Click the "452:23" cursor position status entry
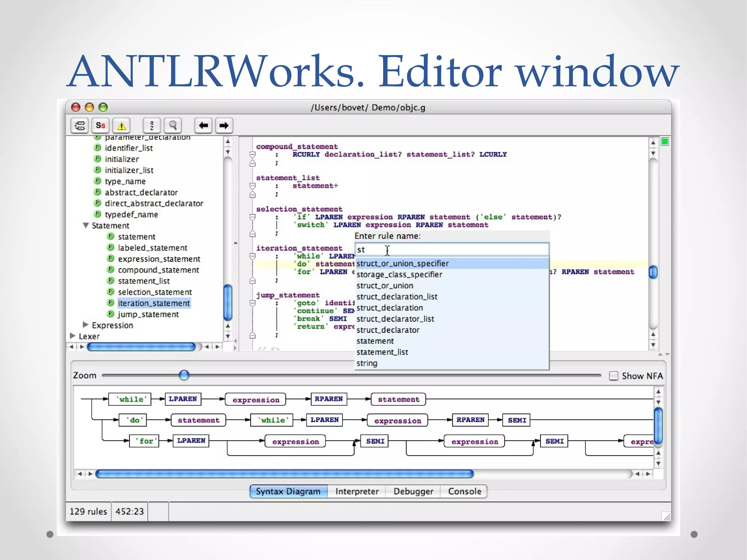This screenshot has height=560, width=747. 129,511
